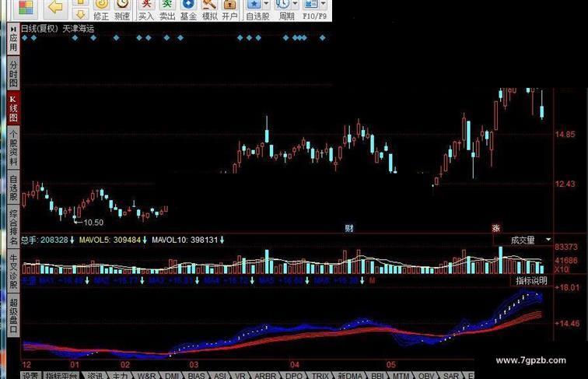
Task: Click the 总手: 208328 volume text
Action: pos(44,240)
